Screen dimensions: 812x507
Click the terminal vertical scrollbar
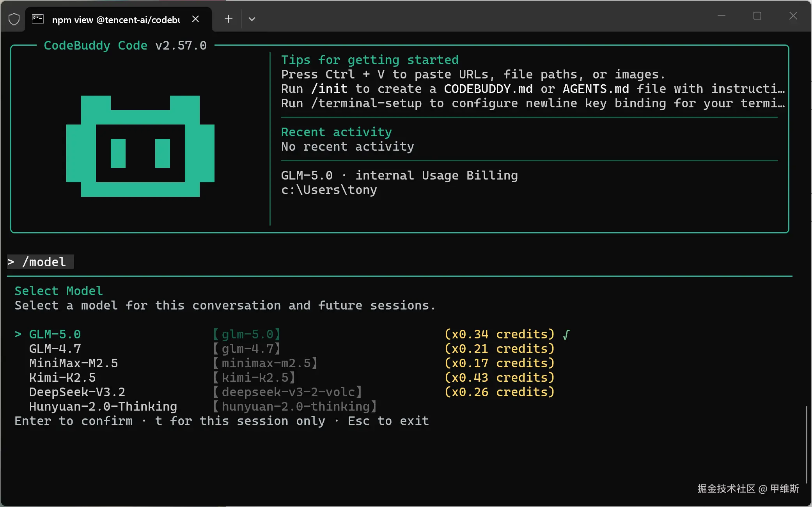pyautogui.click(x=806, y=444)
